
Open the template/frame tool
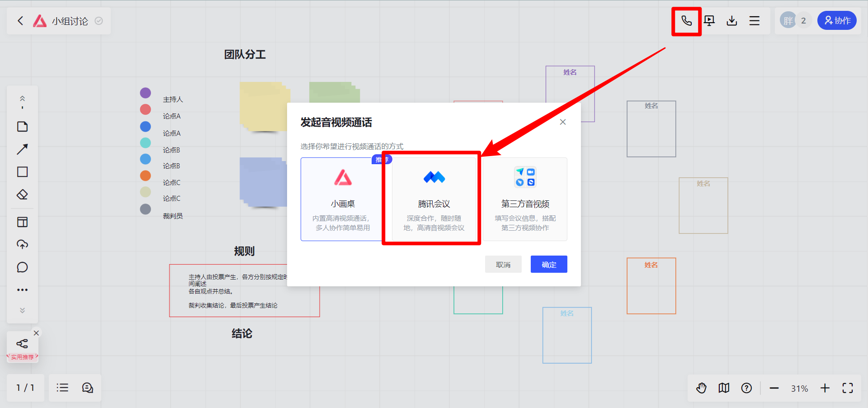click(22, 222)
